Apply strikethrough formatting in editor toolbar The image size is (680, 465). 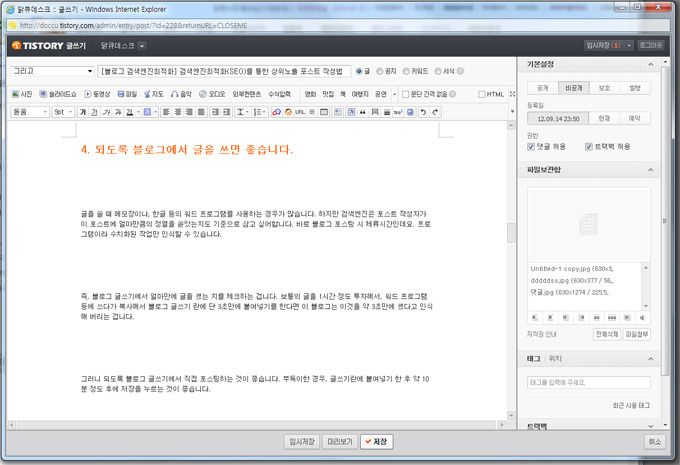(118, 112)
